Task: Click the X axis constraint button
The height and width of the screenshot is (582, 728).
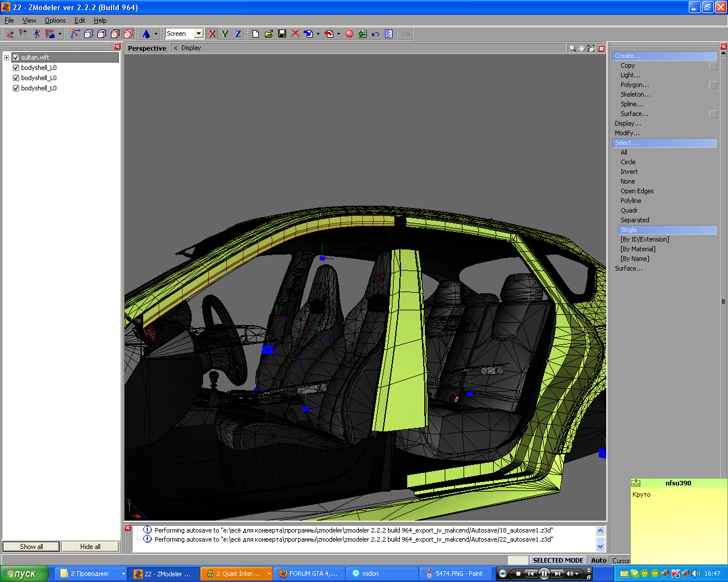Action: coord(212,34)
